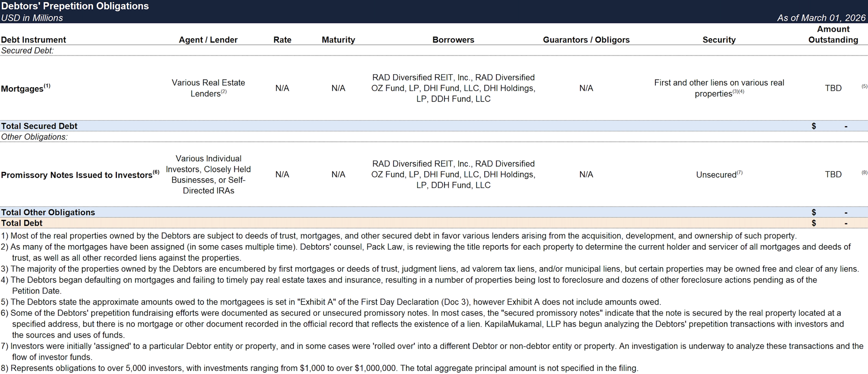
Task: Click footnote marker (5) beside Mortgages amount
Action: pyautogui.click(x=864, y=86)
